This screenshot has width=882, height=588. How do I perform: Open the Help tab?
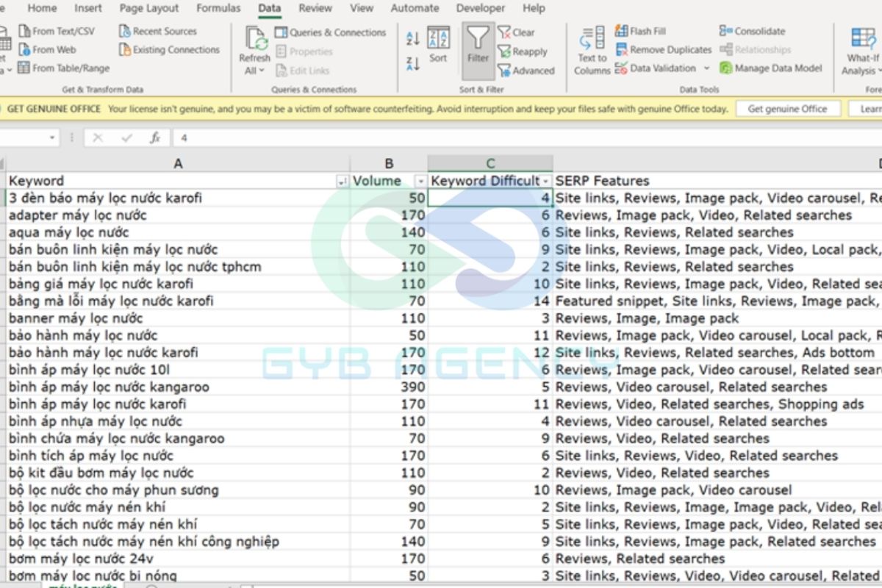[x=534, y=8]
